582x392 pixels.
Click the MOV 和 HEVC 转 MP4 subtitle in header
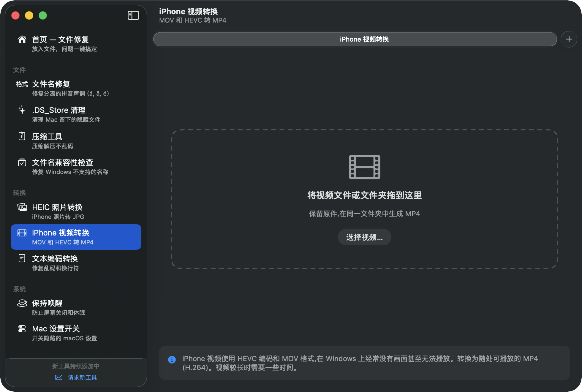pos(192,20)
